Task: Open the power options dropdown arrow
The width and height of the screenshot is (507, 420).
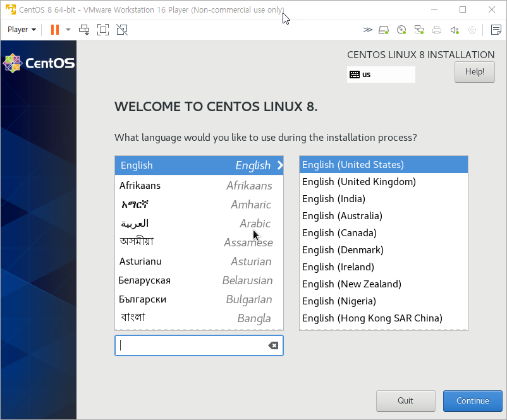Action: pyautogui.click(x=68, y=30)
